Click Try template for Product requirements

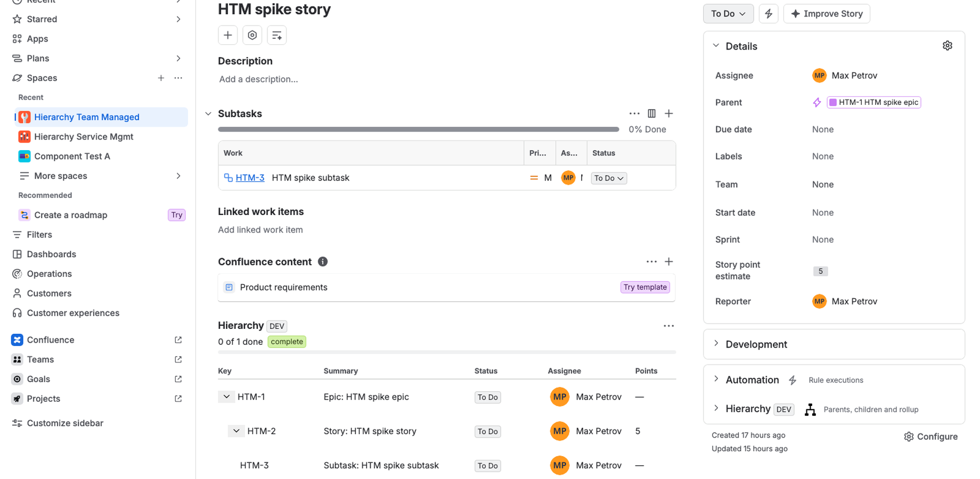645,287
